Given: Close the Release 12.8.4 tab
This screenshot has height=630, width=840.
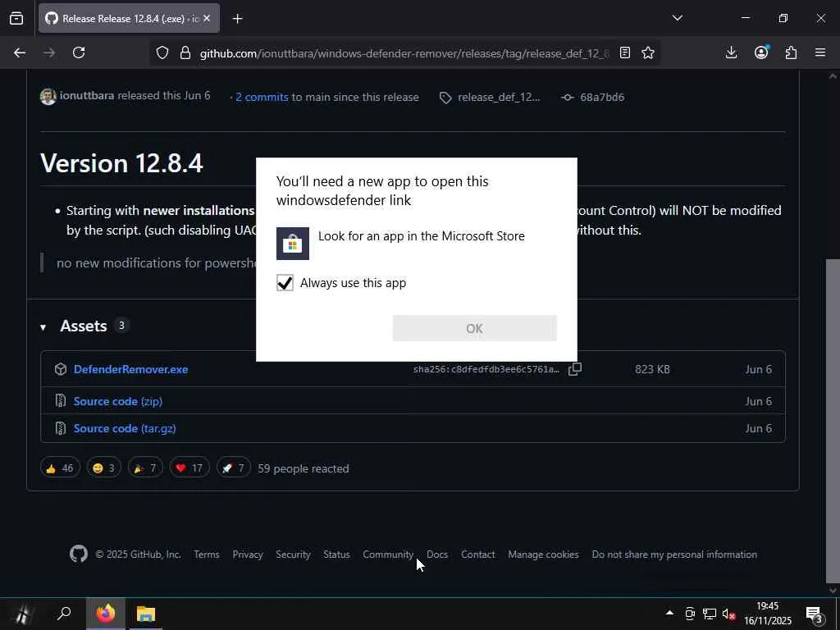Looking at the screenshot, I should pos(207,19).
